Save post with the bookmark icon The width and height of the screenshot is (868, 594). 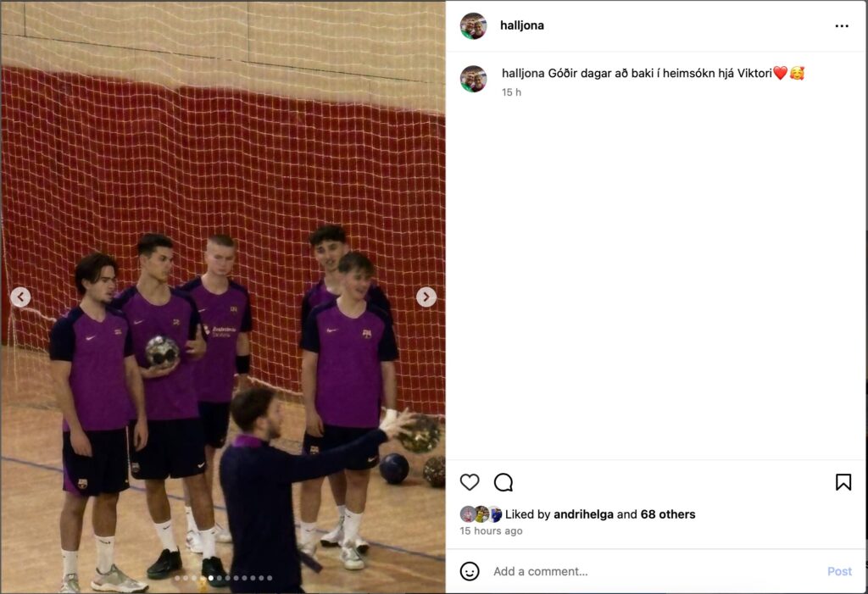pyautogui.click(x=843, y=482)
